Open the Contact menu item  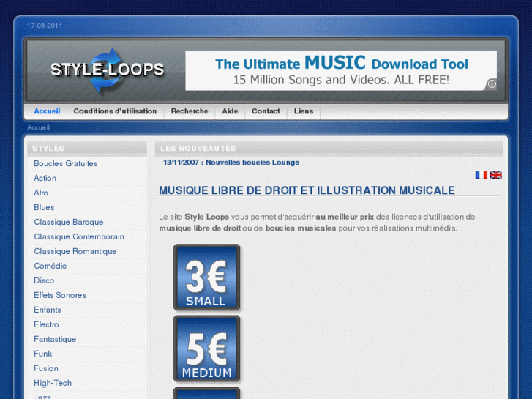point(266,111)
